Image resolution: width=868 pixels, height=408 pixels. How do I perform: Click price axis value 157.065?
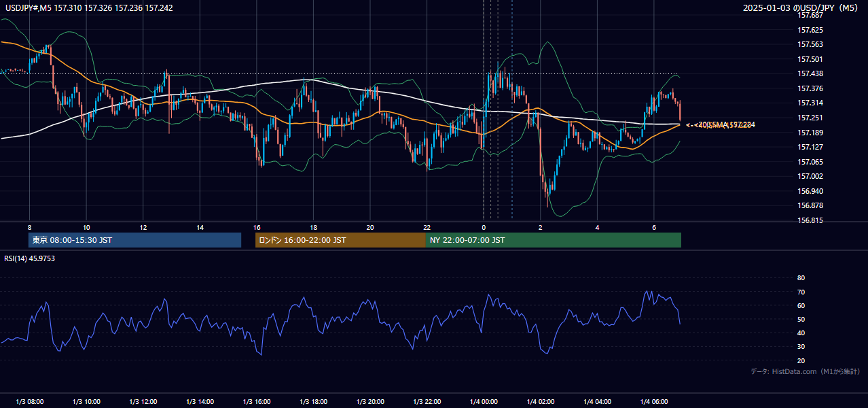(x=810, y=162)
